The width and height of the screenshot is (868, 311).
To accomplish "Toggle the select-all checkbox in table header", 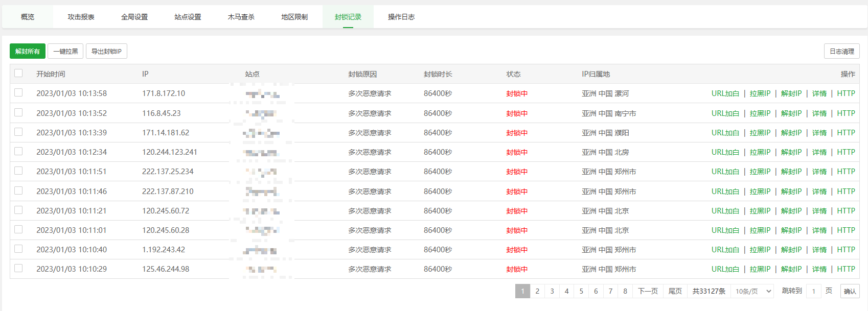I will pyautogui.click(x=18, y=73).
